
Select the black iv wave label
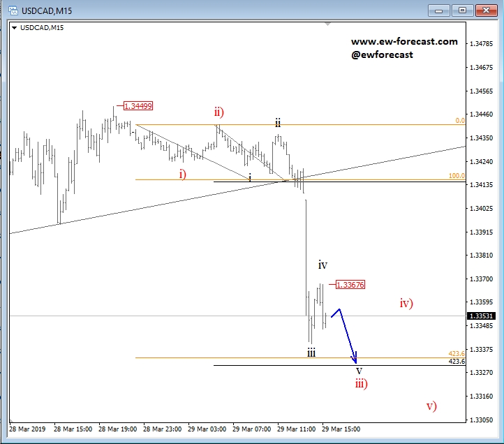[323, 265]
